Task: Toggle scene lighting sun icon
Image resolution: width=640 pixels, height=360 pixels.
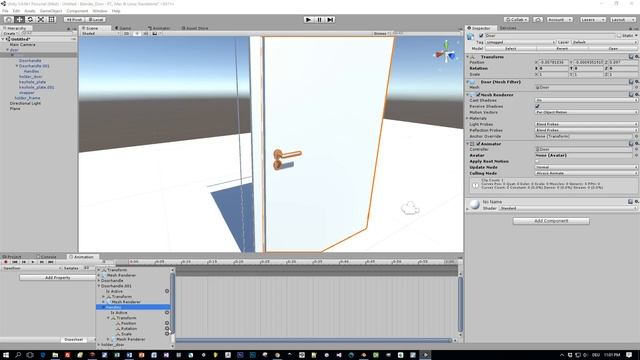Action: pos(137,33)
